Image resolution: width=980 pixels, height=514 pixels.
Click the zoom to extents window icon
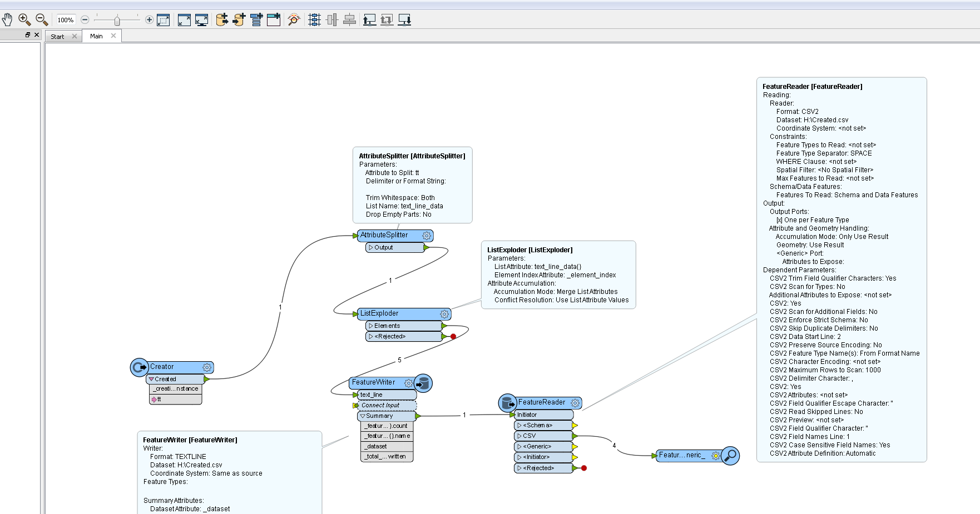pos(184,20)
